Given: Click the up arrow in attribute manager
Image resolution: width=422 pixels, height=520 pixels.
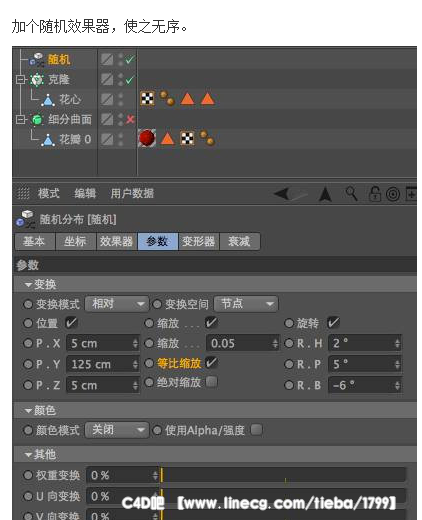Looking at the screenshot, I should click(325, 194).
